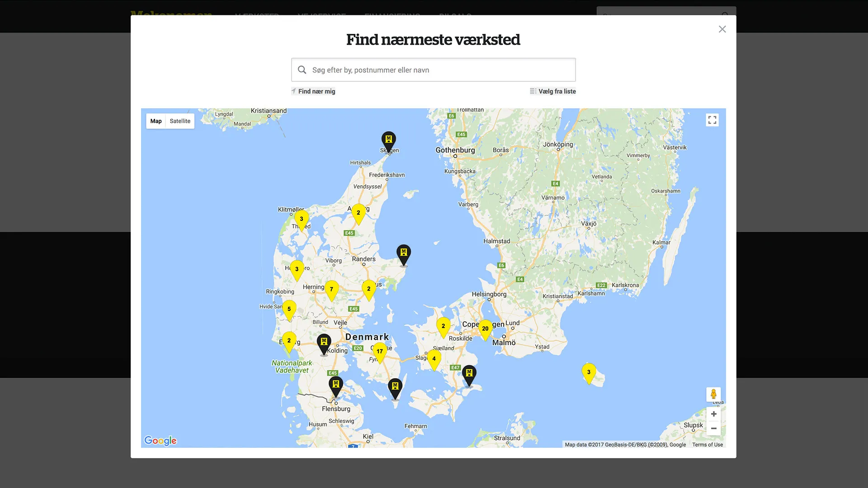Click the black workshop marker at Skagen
868x488 pixels.
(388, 140)
